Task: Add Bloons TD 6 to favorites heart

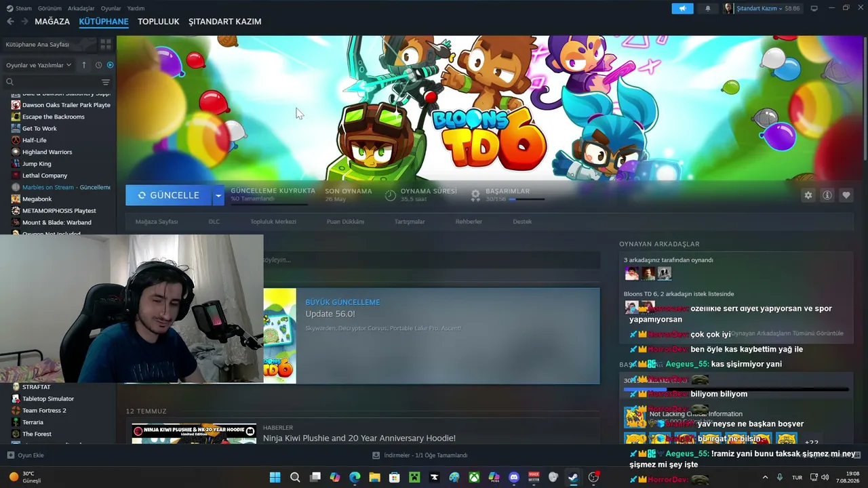Action: click(846, 195)
